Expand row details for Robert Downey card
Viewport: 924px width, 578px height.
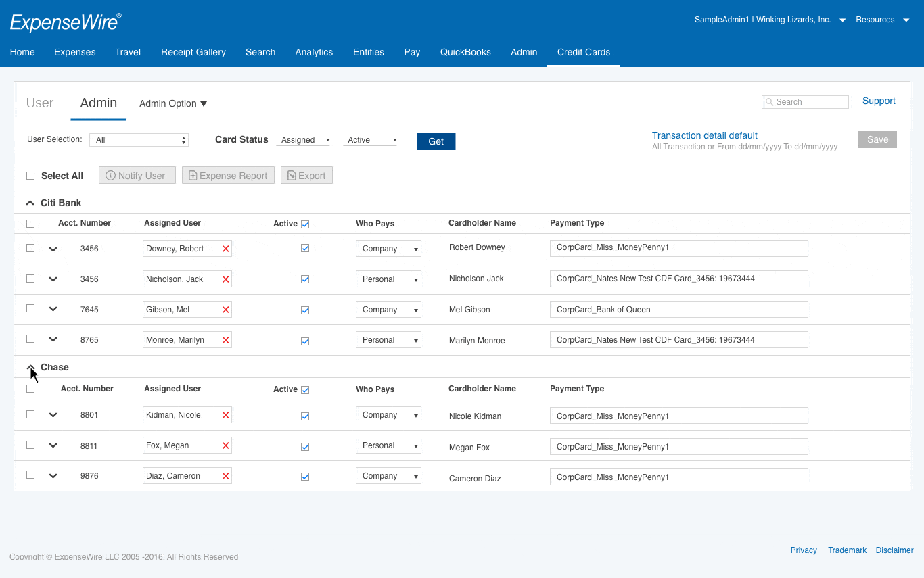(x=53, y=249)
